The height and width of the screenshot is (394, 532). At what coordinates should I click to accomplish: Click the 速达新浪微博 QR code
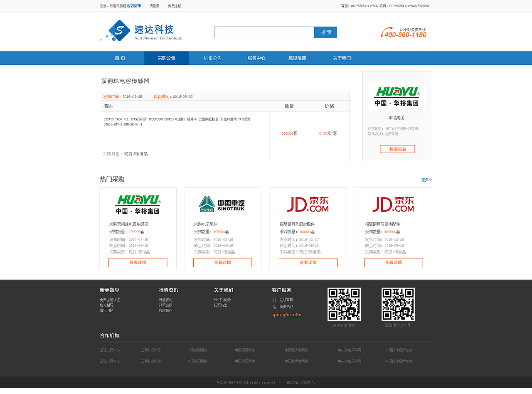click(x=344, y=304)
